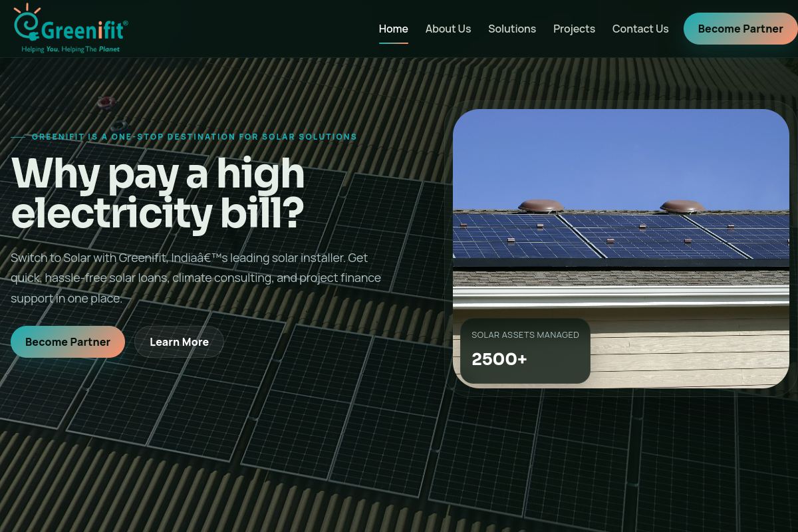Click the Learn More button
This screenshot has height=532, width=798.
(179, 342)
